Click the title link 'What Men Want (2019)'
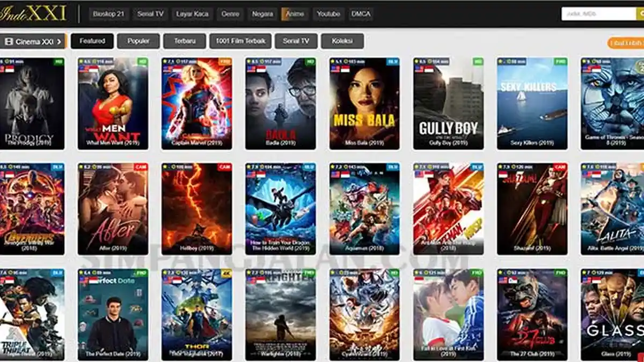This screenshot has width=644, height=362. tap(113, 143)
